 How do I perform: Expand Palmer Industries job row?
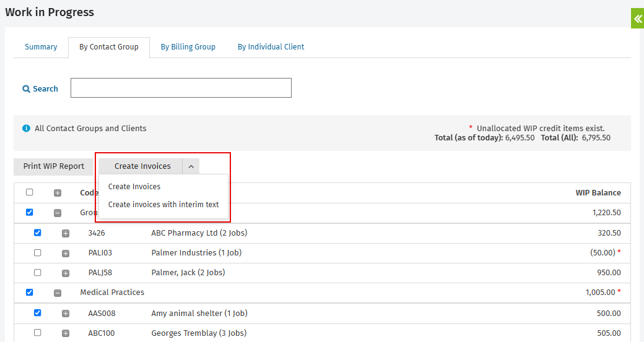point(65,254)
